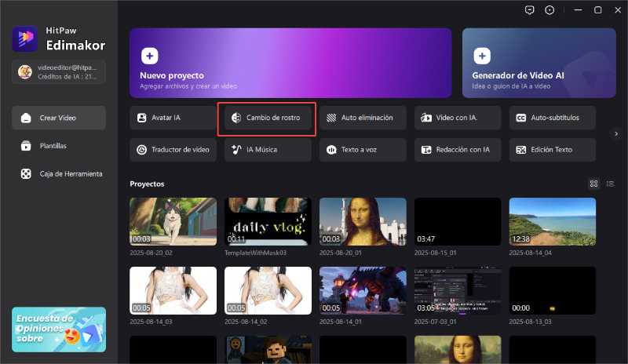
Task: Open project 2025-08-15_01 thumbnail
Action: coord(458,221)
